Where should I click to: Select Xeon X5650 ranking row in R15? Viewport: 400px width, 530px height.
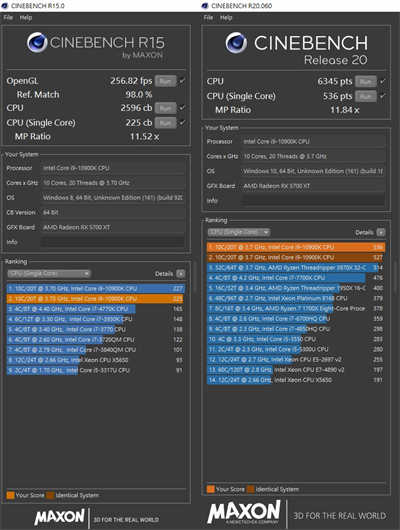pos(95,360)
